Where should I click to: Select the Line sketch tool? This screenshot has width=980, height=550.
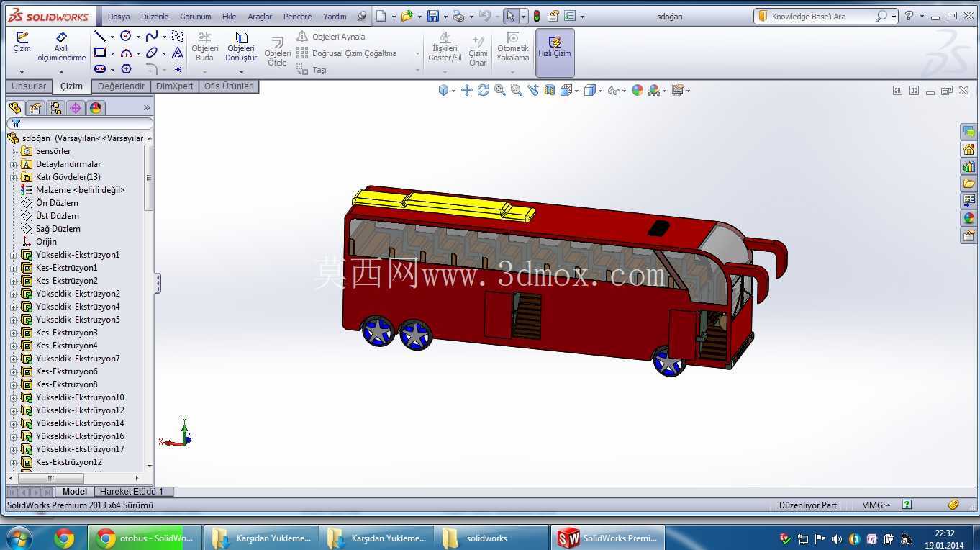[100, 36]
